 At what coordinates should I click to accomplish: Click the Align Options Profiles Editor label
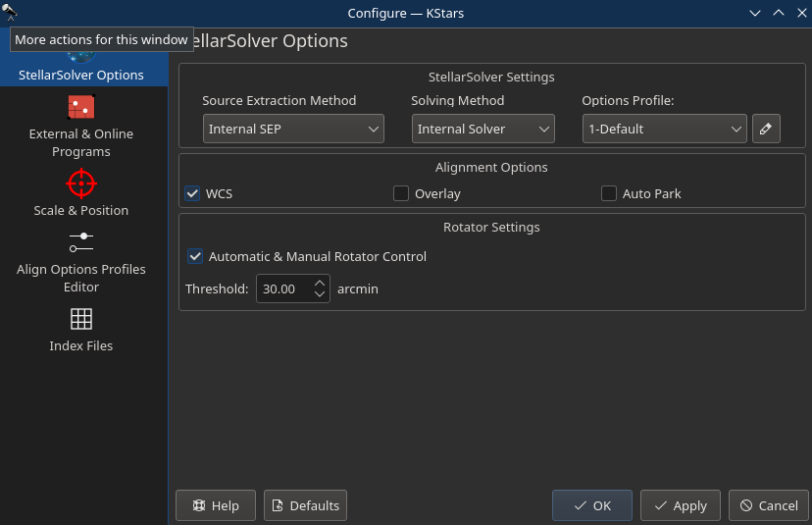point(81,278)
